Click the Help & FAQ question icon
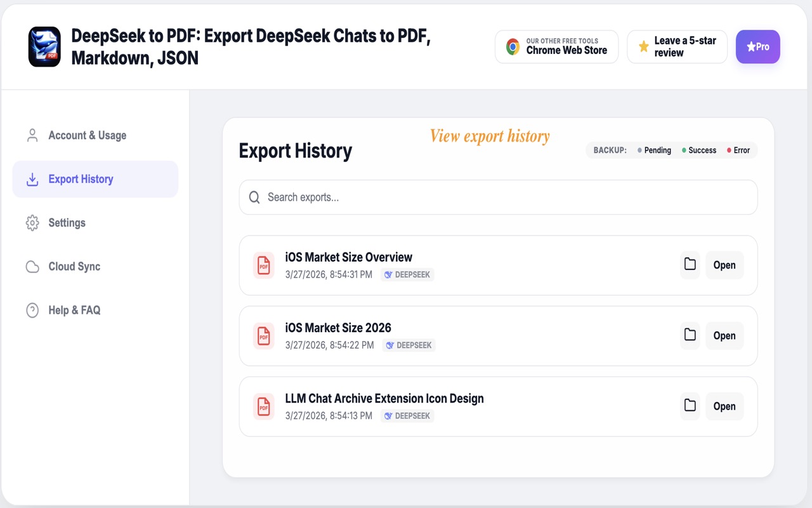 pyautogui.click(x=32, y=311)
